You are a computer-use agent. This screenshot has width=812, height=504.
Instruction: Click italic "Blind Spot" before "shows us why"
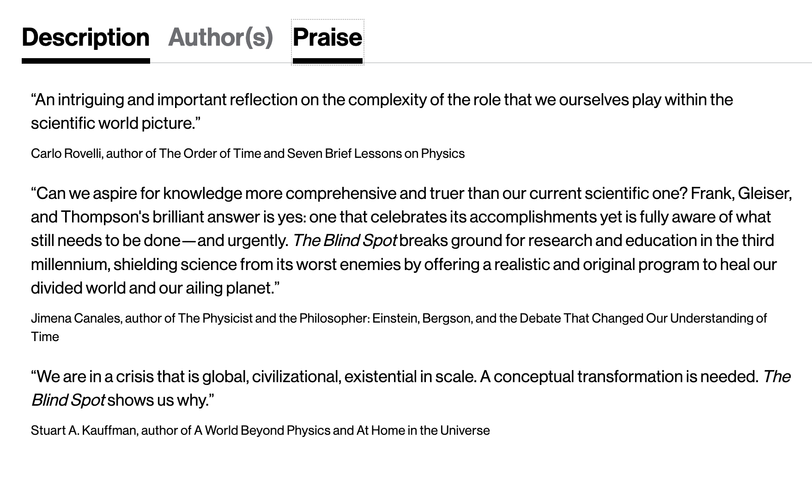tap(68, 400)
